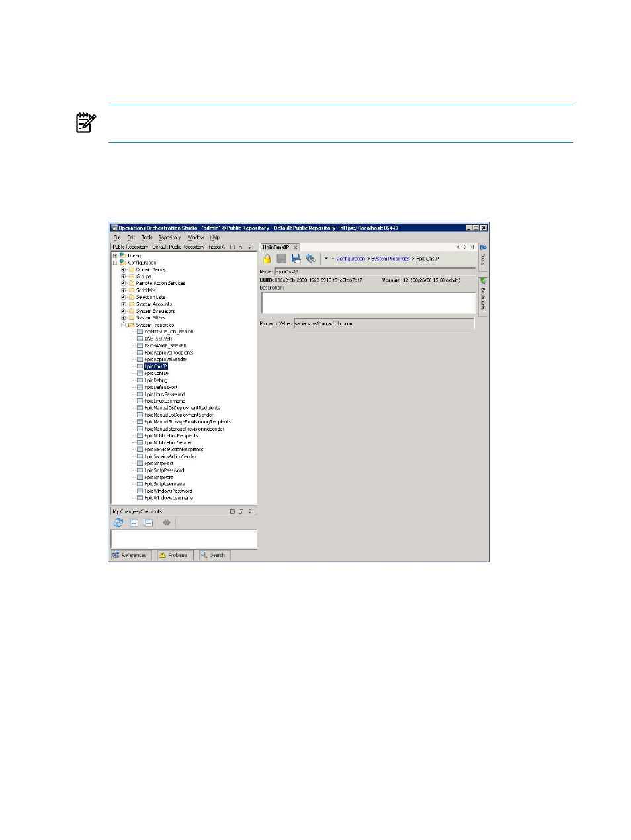631x840 pixels.
Task: Expand the Groups folder
Action: pyautogui.click(x=123, y=276)
